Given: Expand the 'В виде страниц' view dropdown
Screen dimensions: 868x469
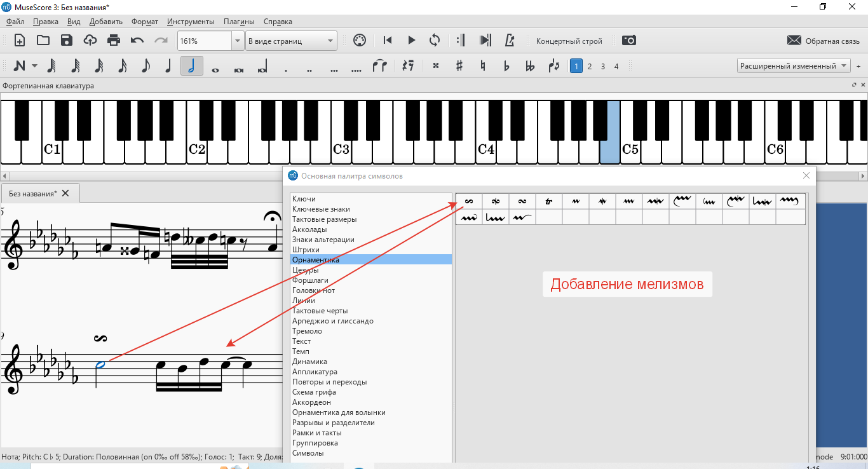Looking at the screenshot, I should (291, 41).
